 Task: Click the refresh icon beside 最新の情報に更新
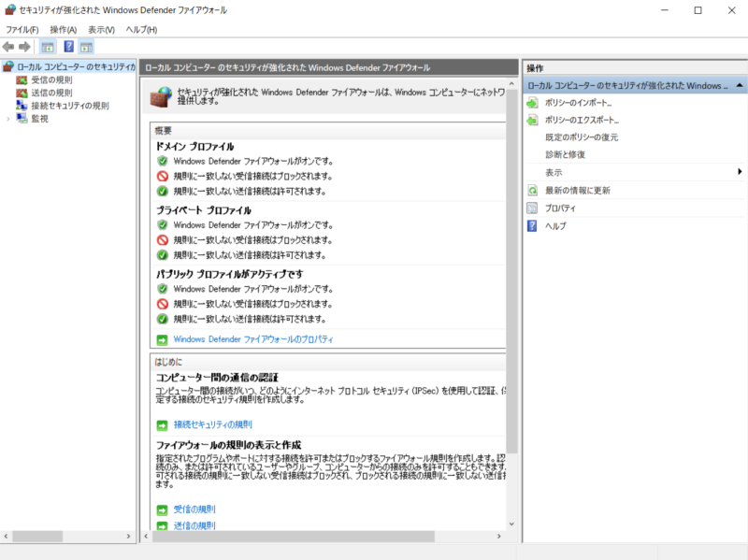click(x=532, y=191)
